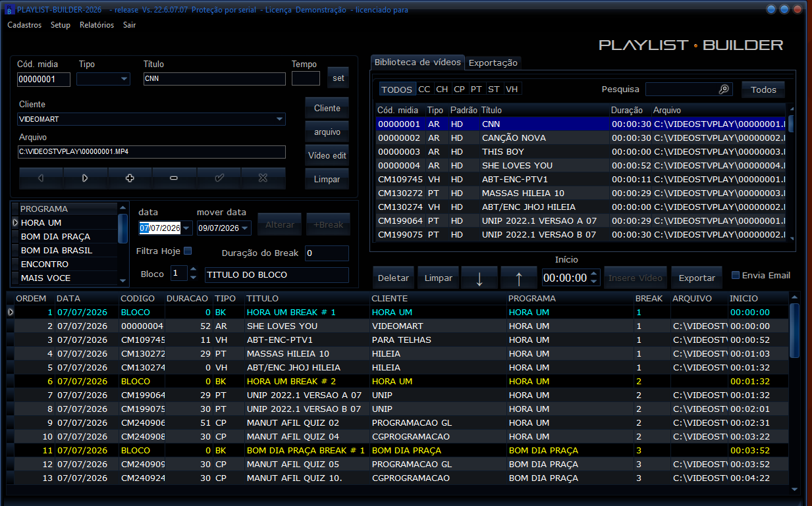Click down scroll arrow of playlist grid
Viewport: 812px width, 506px height.
(794, 490)
